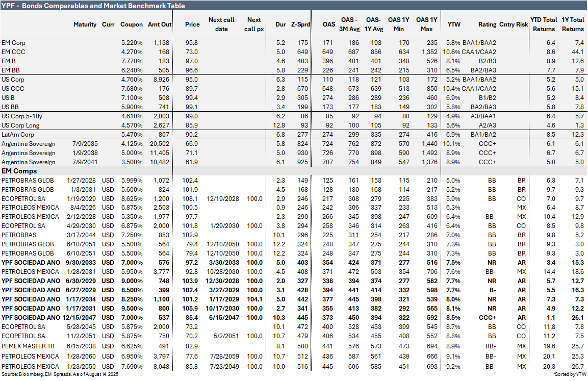Click the Source Bloomberg footnote text
Image resolution: width=588 pixels, height=381 pixels.
coord(60,374)
